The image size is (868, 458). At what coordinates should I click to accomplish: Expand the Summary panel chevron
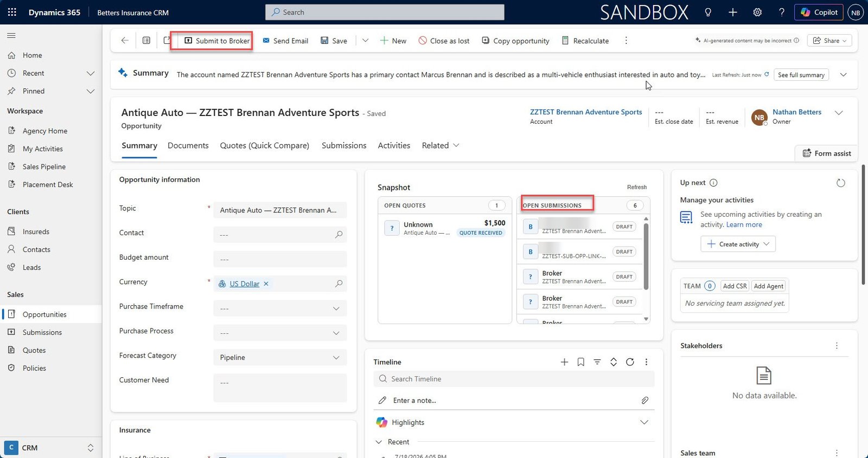(844, 75)
